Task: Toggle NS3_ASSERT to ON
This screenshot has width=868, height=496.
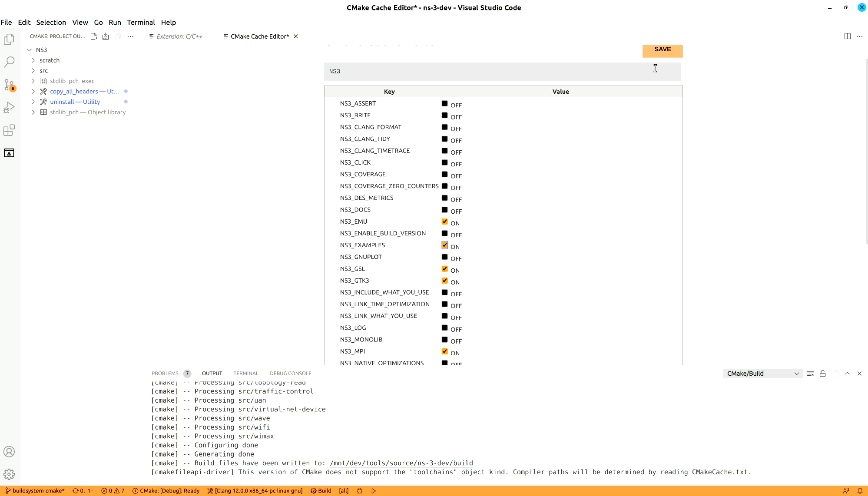Action: click(x=444, y=103)
